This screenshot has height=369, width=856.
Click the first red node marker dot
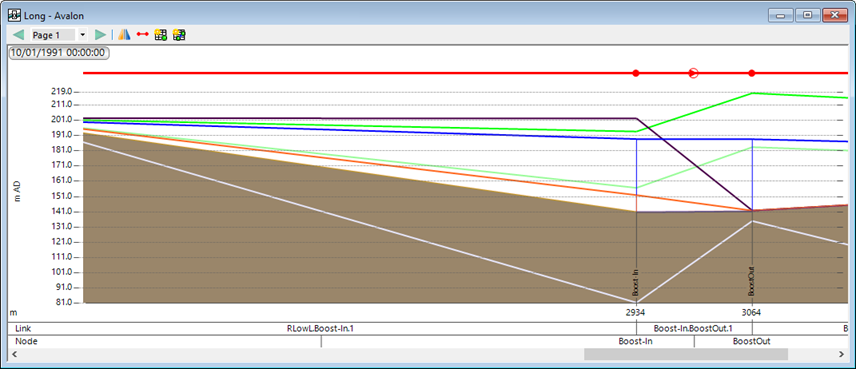635,73
